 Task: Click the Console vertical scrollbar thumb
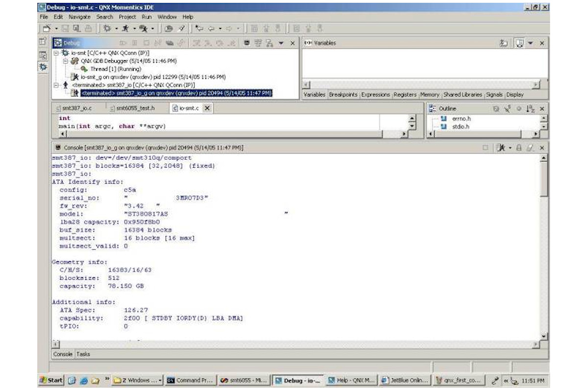tap(544, 179)
